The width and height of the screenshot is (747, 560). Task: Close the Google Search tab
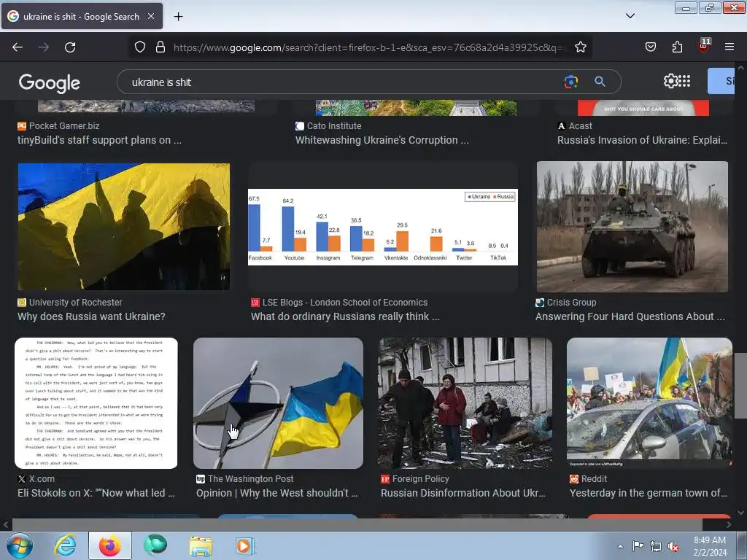(x=151, y=16)
